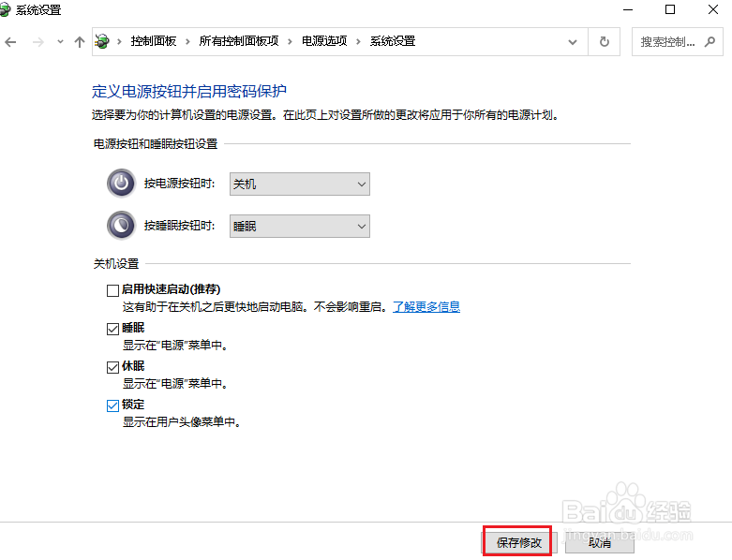The width and height of the screenshot is (732, 560).
Task: Click 显示在用户头像菜单中 description text
Action: (182, 422)
